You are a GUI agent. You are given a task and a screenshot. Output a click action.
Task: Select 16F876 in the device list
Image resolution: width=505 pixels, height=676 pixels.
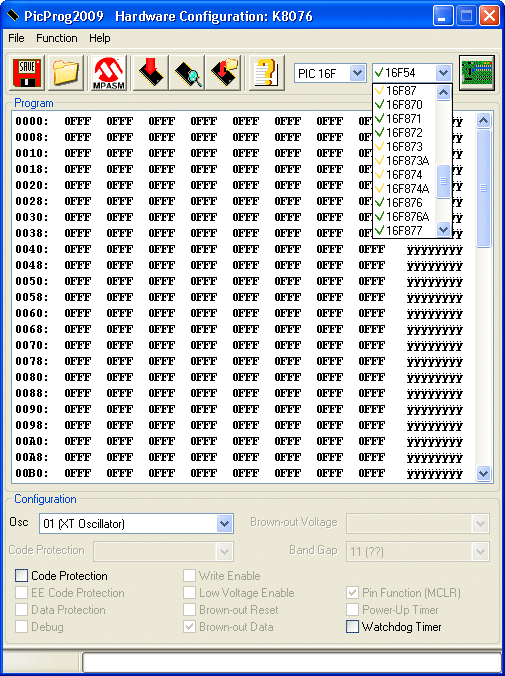pos(404,203)
